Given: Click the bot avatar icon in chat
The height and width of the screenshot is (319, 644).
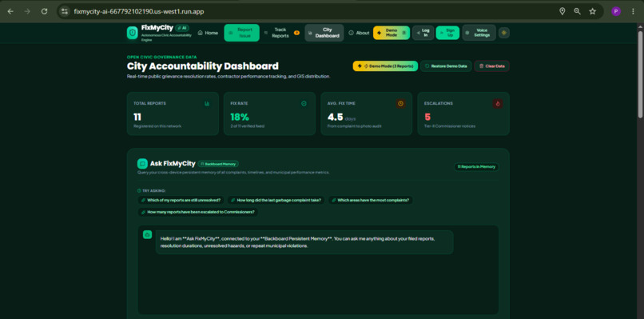Looking at the screenshot, I should tap(147, 235).
